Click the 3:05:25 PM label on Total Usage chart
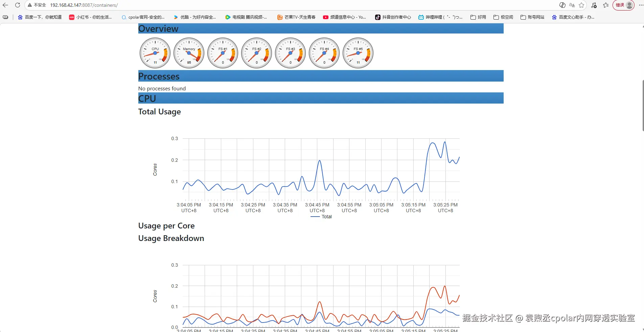Screen dimensions: 644x332 point(445,207)
